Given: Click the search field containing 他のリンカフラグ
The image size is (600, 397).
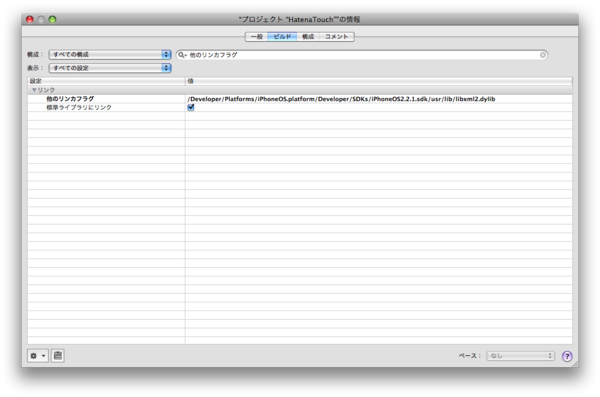Looking at the screenshot, I should pos(362,55).
